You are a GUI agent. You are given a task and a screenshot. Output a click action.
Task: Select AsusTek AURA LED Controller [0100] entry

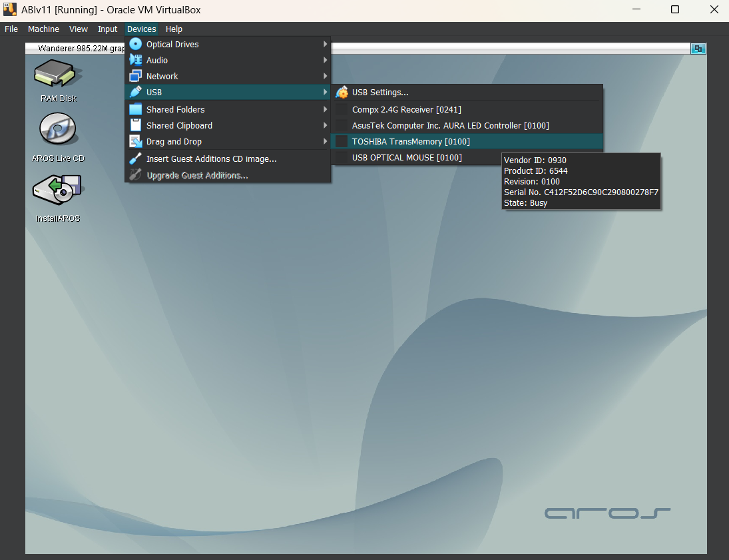coord(467,125)
